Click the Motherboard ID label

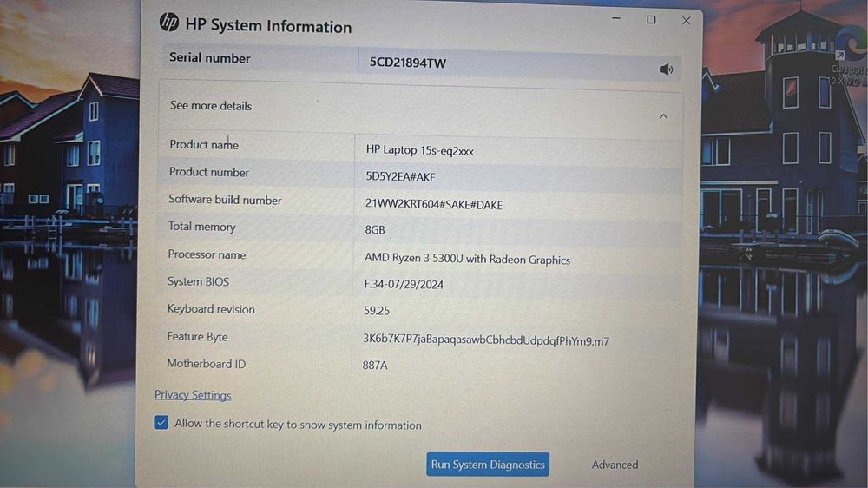click(x=206, y=364)
